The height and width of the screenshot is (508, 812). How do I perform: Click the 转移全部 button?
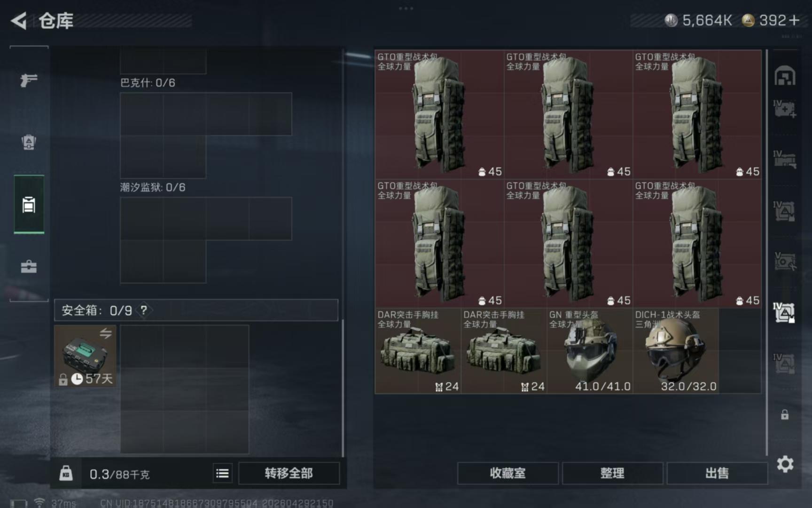click(x=289, y=473)
